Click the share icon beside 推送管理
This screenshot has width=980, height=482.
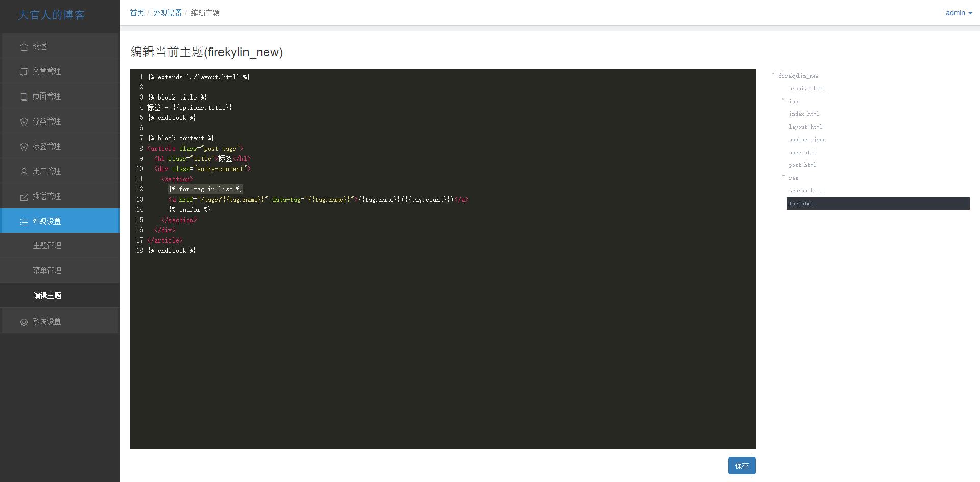[x=24, y=197]
